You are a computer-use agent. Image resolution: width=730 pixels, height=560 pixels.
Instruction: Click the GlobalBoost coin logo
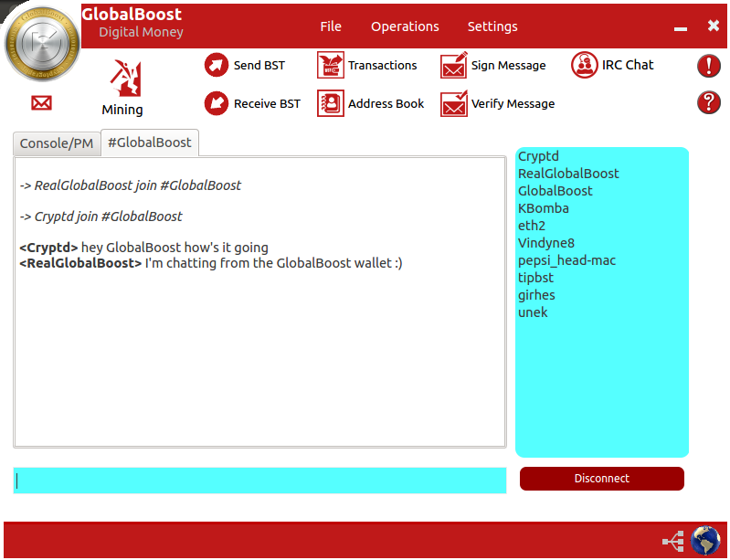click(42, 43)
